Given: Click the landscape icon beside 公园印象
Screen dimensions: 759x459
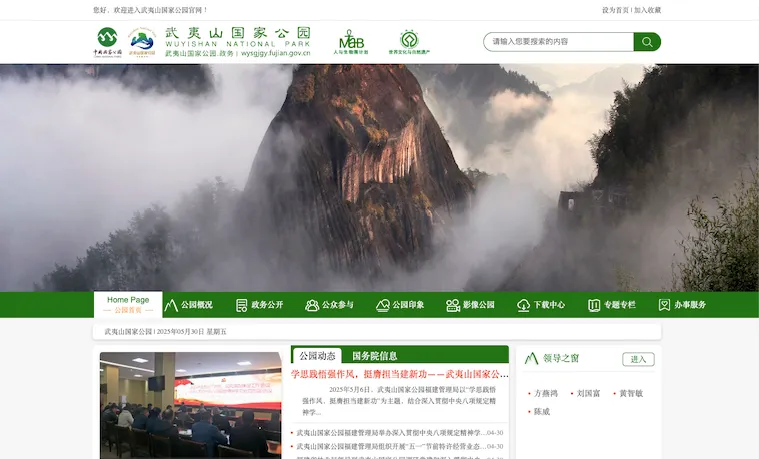Looking at the screenshot, I should (x=382, y=305).
